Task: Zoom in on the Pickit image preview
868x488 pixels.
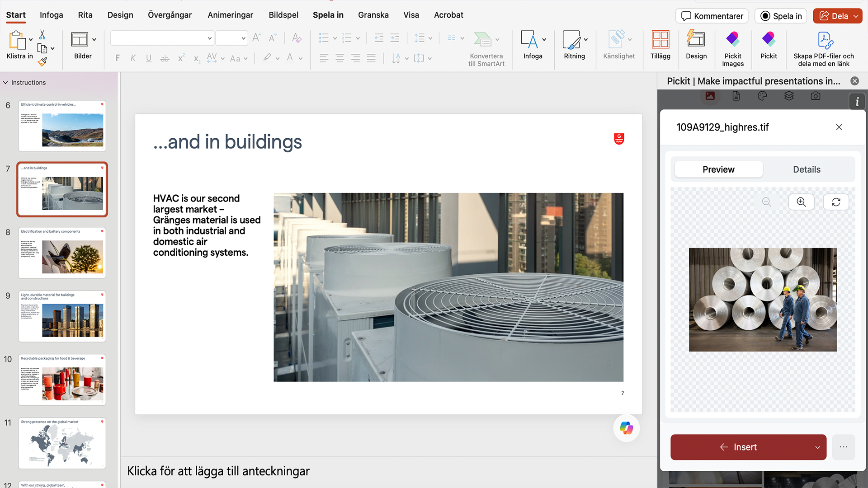Action: [x=801, y=202]
